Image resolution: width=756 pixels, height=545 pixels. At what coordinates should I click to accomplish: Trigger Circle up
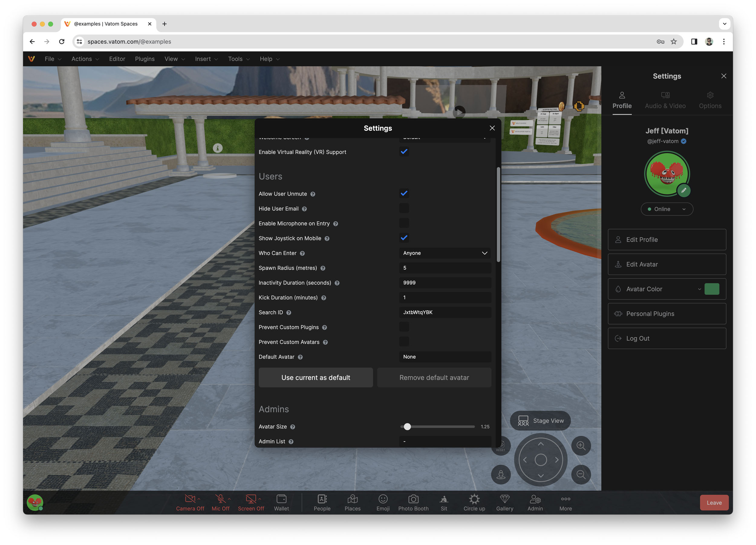pyautogui.click(x=474, y=502)
